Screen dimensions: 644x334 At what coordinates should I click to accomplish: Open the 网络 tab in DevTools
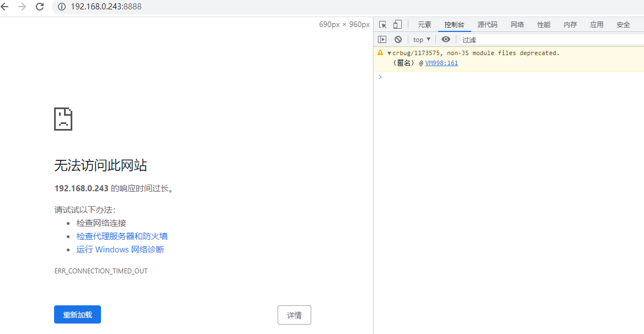pos(517,25)
